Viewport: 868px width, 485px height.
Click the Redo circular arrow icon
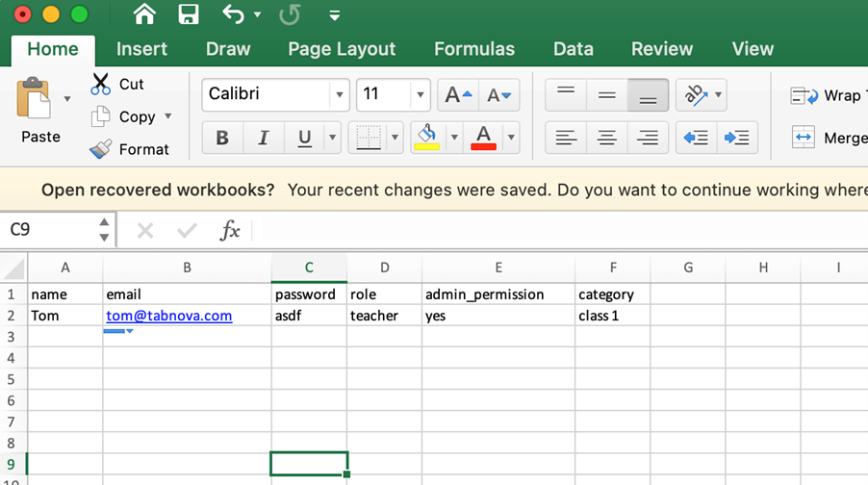290,14
